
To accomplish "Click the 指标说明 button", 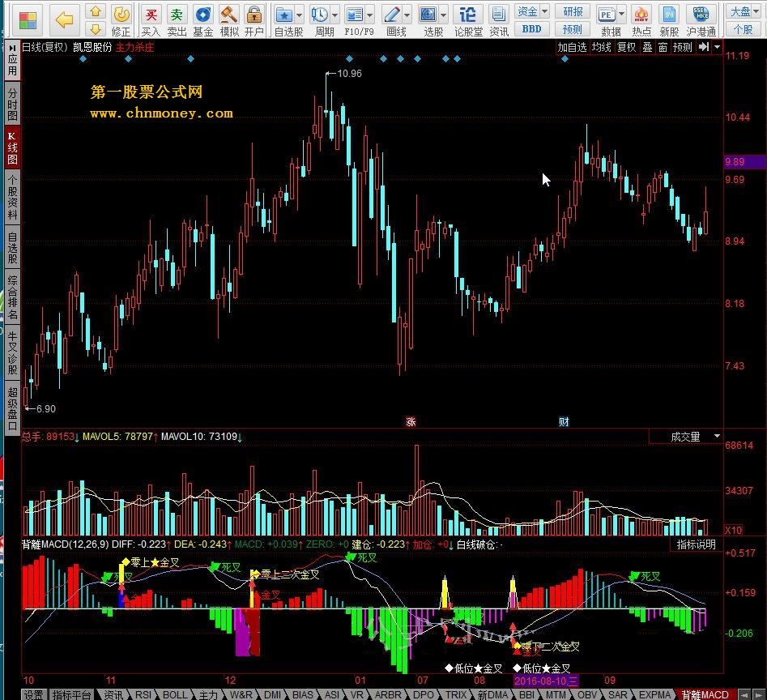I will pyautogui.click(x=696, y=544).
